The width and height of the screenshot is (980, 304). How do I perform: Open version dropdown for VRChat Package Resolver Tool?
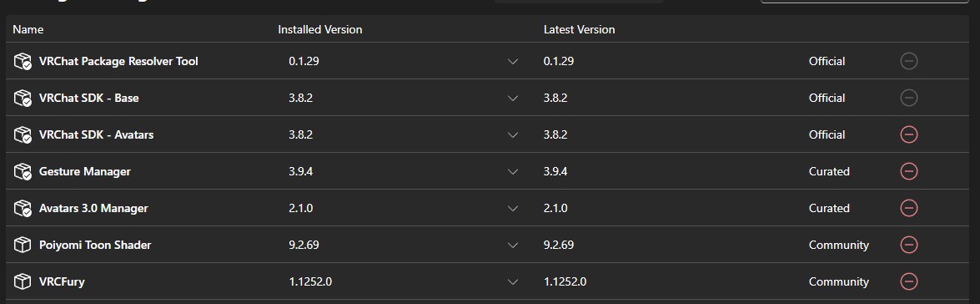513,61
